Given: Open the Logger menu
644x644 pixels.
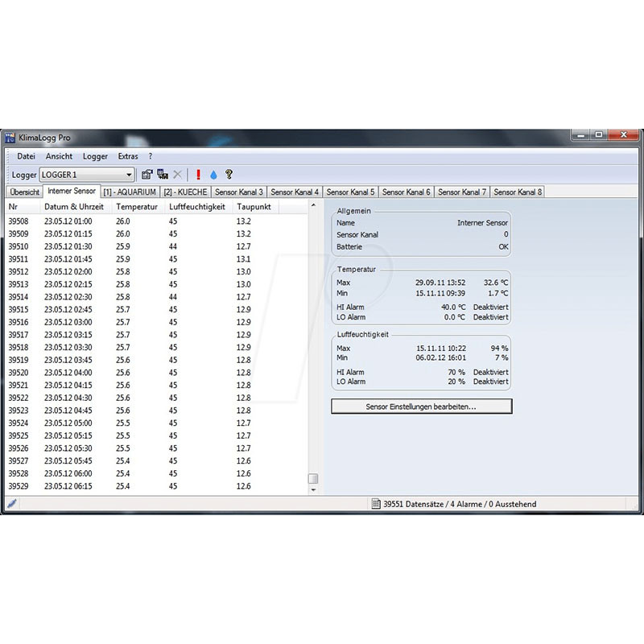Looking at the screenshot, I should click(x=95, y=156).
